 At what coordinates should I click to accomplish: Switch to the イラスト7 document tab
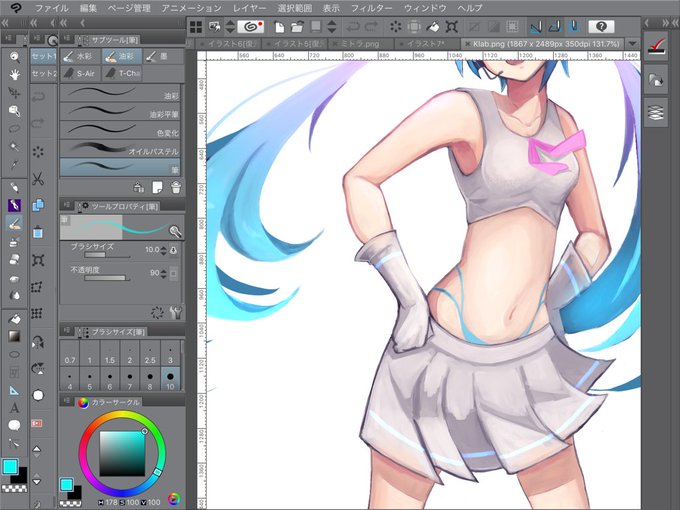[427, 44]
